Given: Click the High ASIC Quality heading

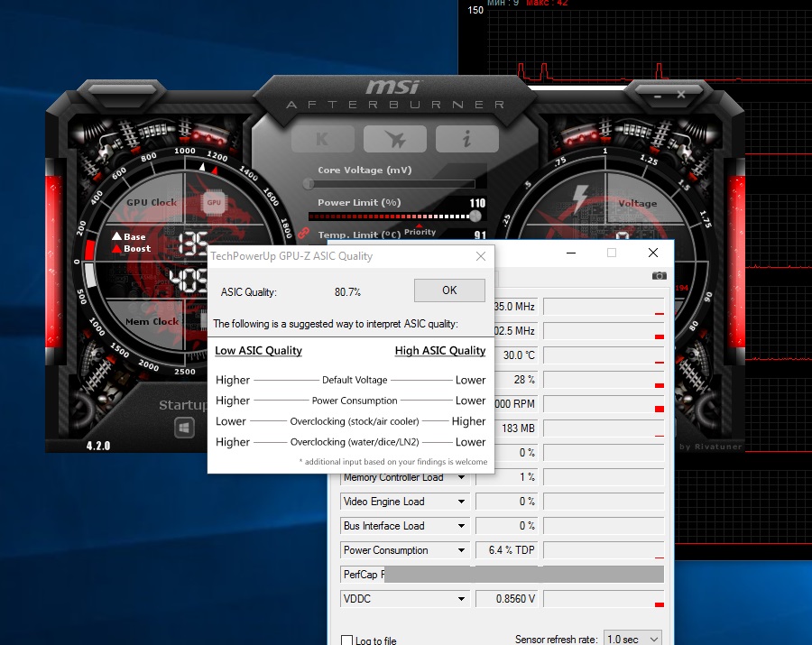Looking at the screenshot, I should [440, 350].
